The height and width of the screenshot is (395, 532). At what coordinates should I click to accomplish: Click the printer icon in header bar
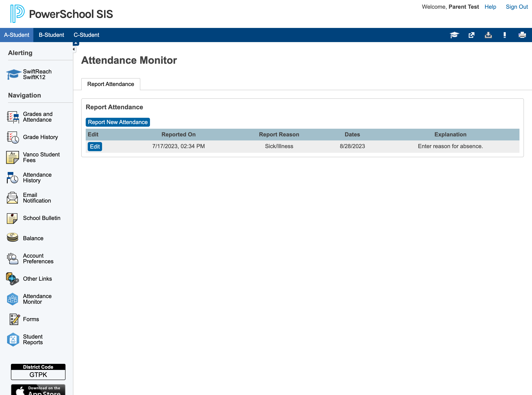tap(522, 35)
